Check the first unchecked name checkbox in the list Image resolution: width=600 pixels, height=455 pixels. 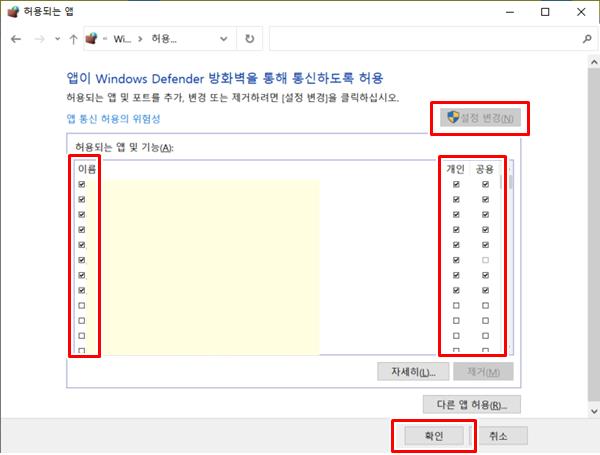[82, 306]
